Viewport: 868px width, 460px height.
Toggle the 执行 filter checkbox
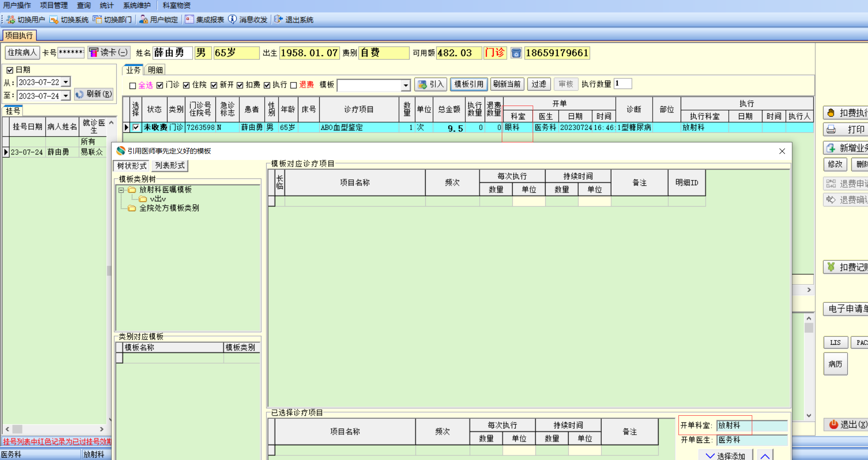pos(267,85)
